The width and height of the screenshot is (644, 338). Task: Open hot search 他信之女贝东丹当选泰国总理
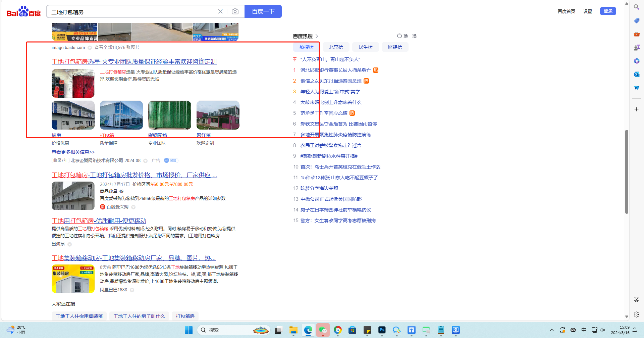coord(331,81)
